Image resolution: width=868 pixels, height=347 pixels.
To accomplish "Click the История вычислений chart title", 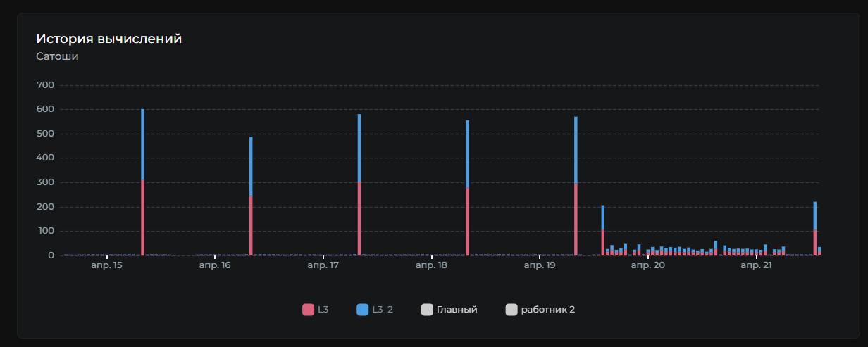I will 109,39.
